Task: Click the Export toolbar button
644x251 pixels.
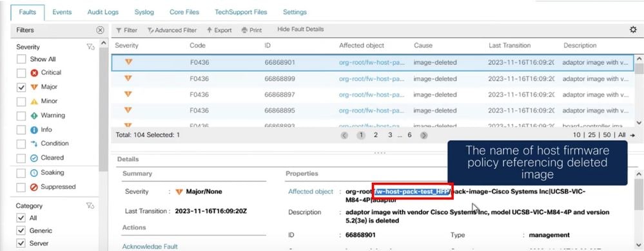Action: tap(219, 30)
